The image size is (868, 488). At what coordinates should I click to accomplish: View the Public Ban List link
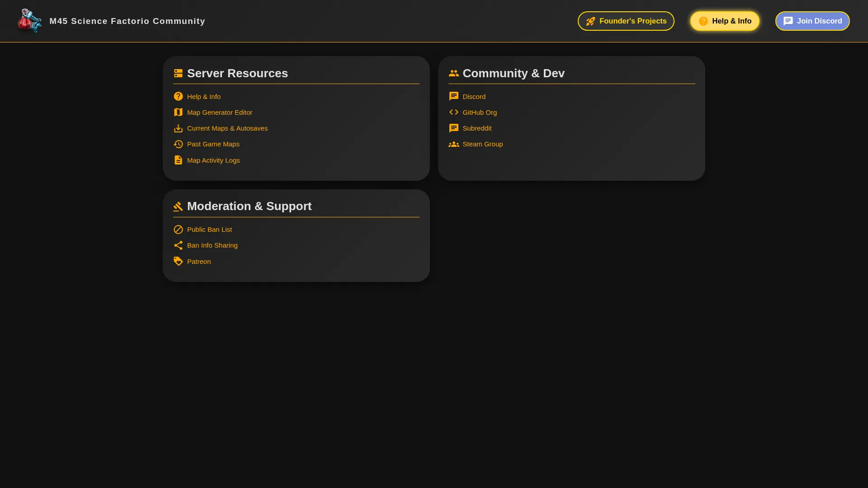pyautogui.click(x=209, y=230)
